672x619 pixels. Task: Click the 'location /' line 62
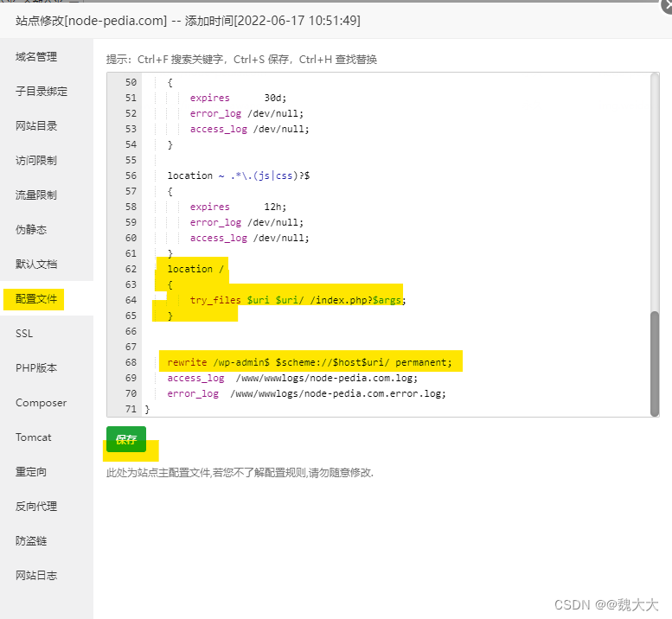[195, 269]
